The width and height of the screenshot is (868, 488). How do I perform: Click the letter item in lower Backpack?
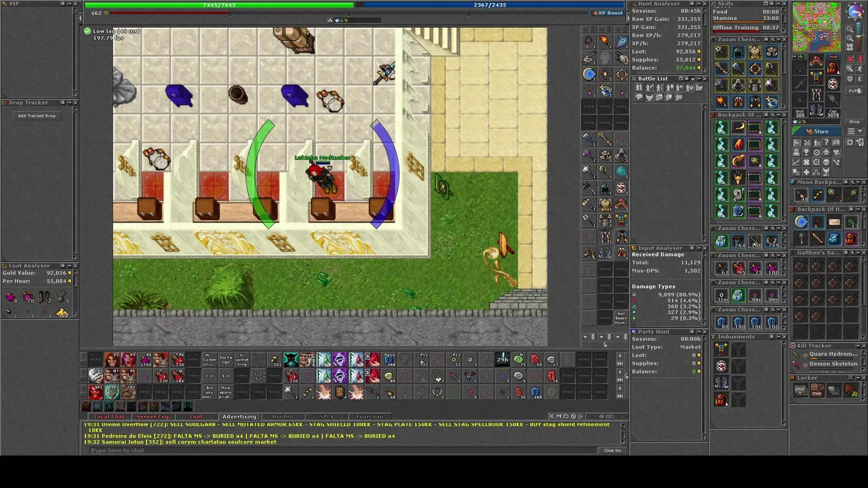835,222
